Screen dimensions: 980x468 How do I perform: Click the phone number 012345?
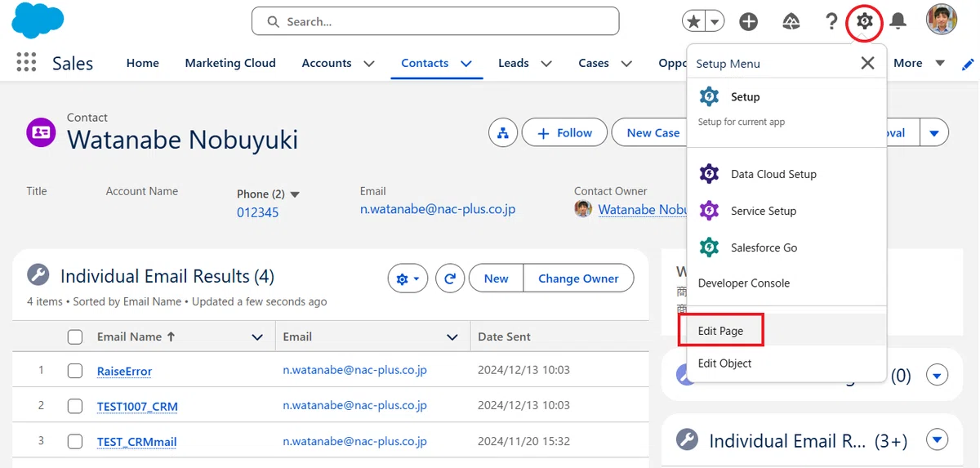pyautogui.click(x=257, y=212)
